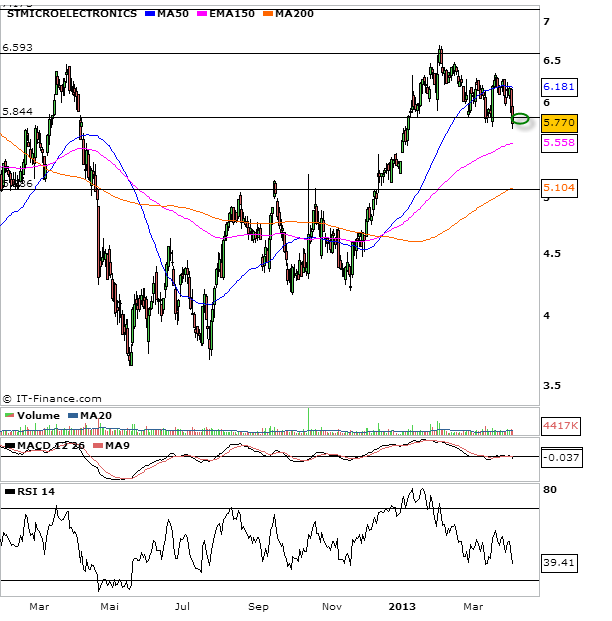Click the 5.558 EMA150 value label
This screenshot has width=612, height=621.
click(x=556, y=143)
